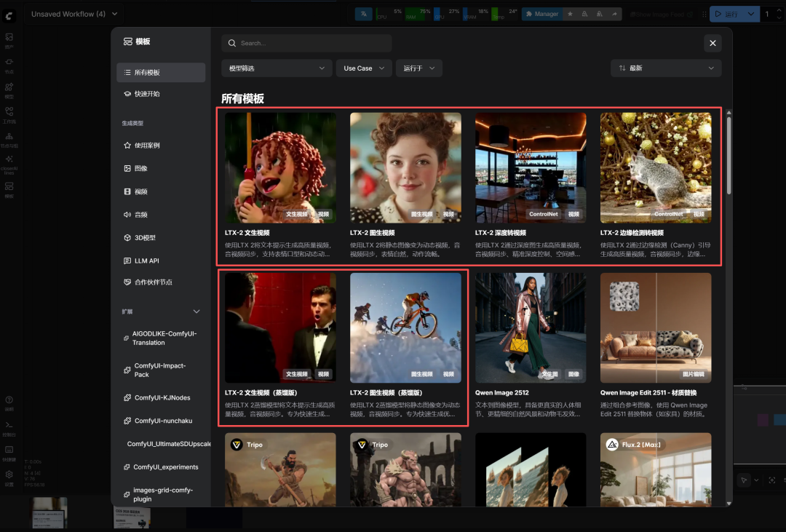786x532 pixels.
Task: Open Qwen Image Edit 2511 材质替换 thumbnail
Action: [x=656, y=328]
